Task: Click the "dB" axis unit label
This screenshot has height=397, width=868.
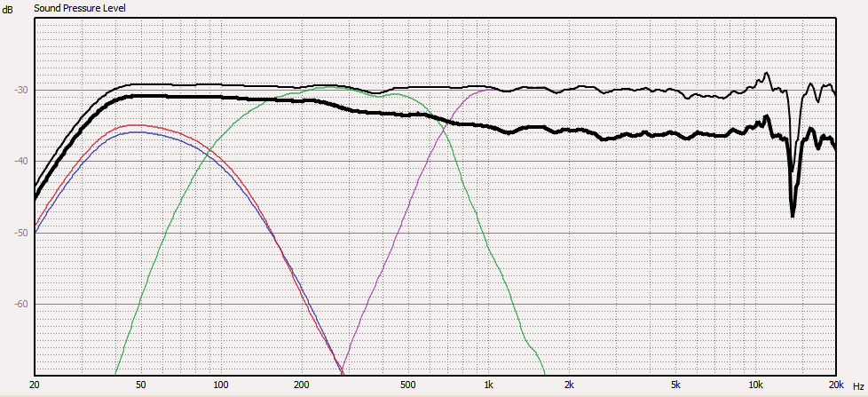Action: (x=6, y=10)
